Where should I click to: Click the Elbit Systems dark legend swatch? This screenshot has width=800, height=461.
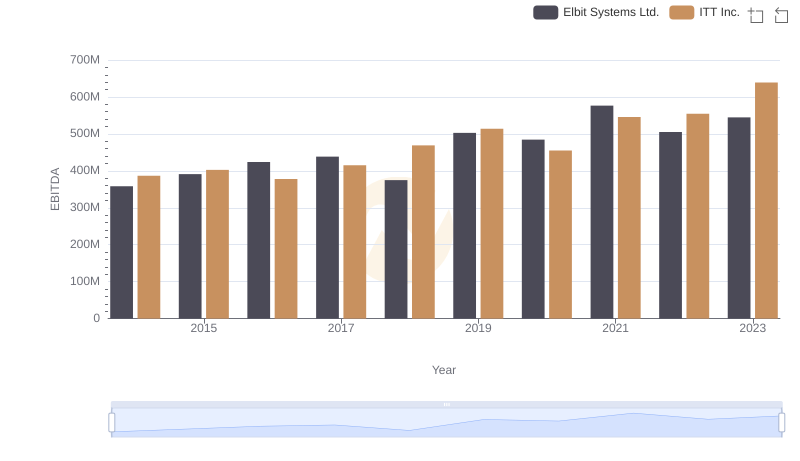tap(545, 12)
